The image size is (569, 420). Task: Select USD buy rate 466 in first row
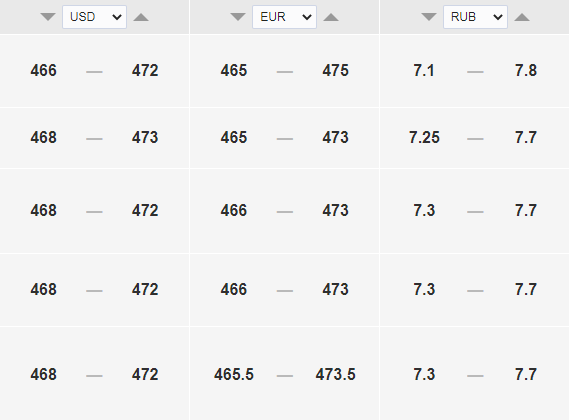click(44, 70)
